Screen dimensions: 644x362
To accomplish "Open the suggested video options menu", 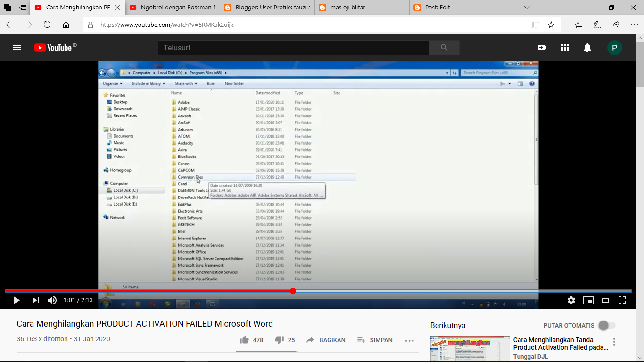I will click(614, 342).
